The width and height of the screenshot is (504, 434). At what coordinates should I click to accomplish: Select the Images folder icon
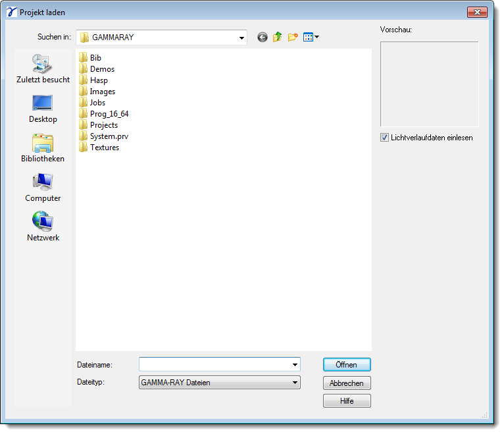pyautogui.click(x=84, y=92)
